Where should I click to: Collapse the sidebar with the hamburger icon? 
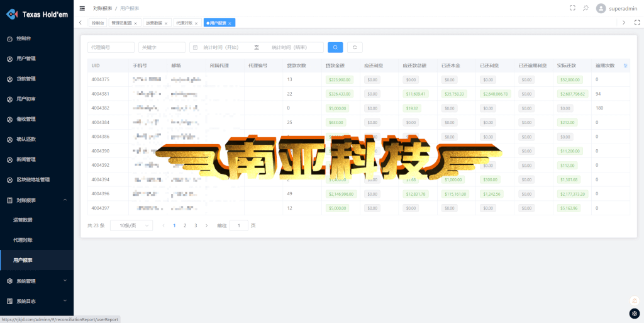tap(82, 8)
